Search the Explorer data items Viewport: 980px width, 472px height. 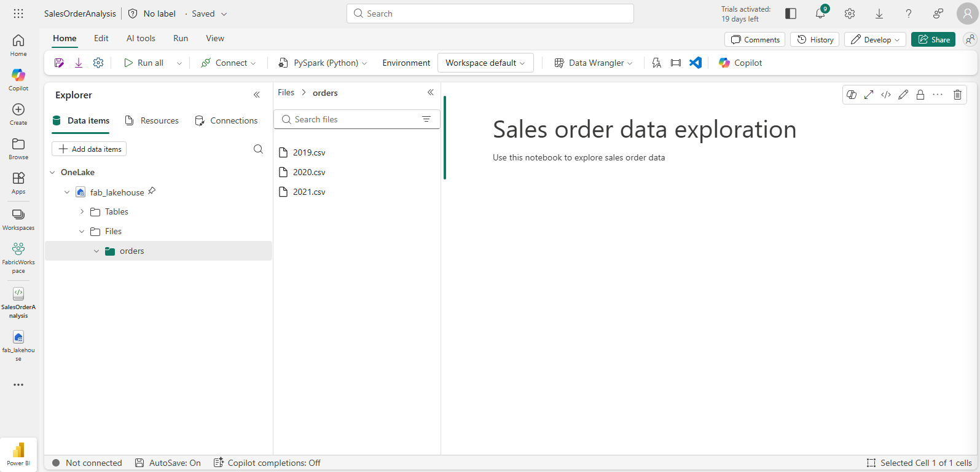[x=258, y=149]
